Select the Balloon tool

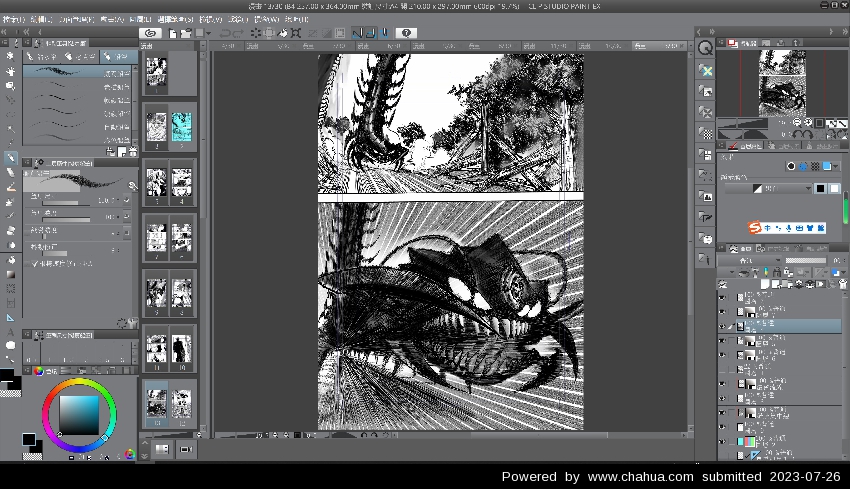10,345
